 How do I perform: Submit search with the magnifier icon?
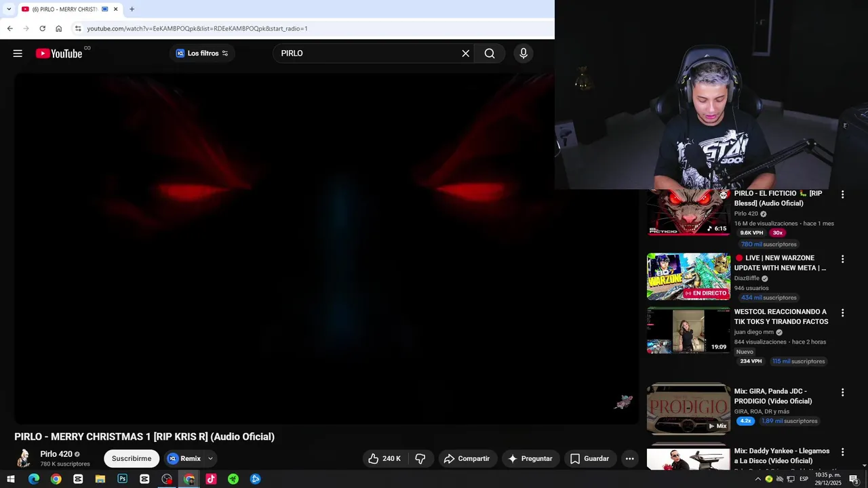point(490,54)
